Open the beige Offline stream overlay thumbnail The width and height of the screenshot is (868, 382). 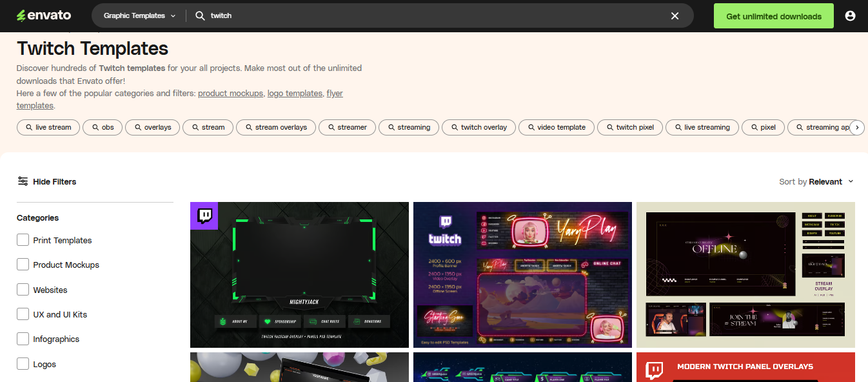(x=745, y=275)
